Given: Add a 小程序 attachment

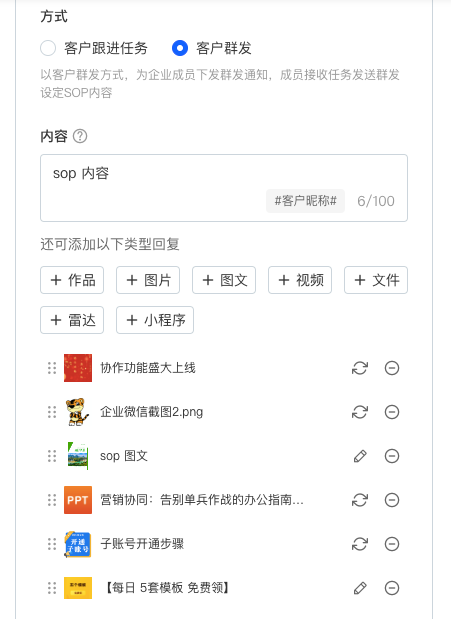Looking at the screenshot, I should pos(155,320).
